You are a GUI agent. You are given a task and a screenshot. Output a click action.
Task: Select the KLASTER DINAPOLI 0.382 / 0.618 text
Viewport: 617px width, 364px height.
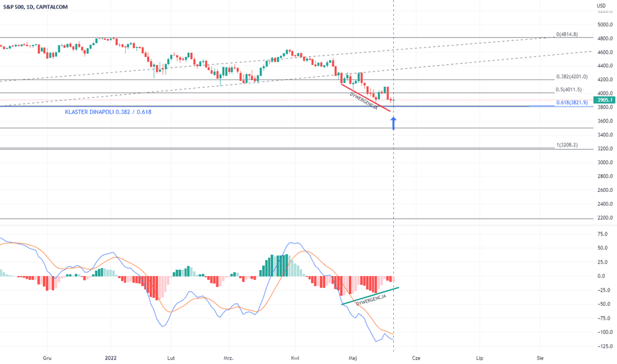tap(108, 112)
